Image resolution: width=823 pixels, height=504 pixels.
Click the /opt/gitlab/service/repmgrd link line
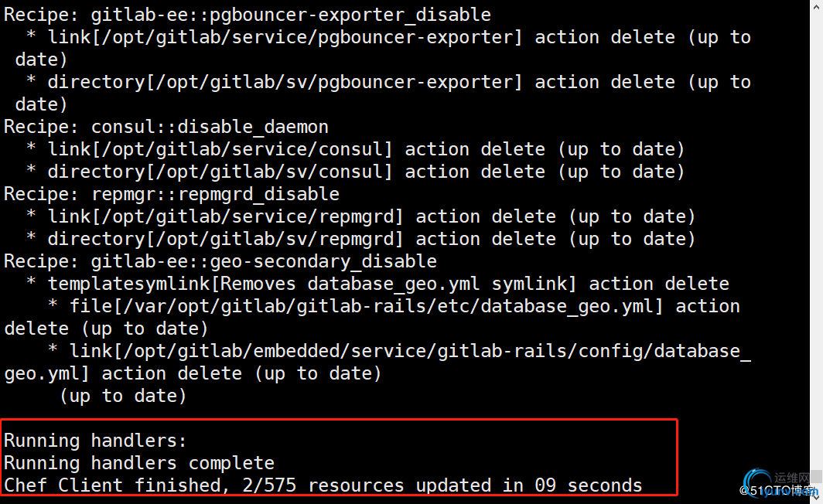(361, 216)
